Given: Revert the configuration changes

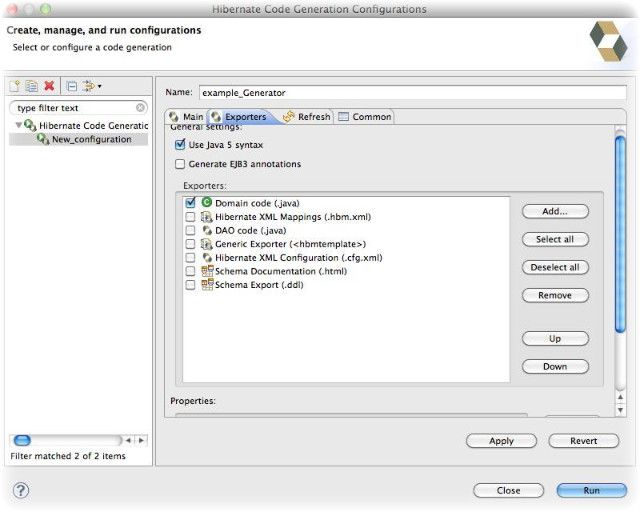Looking at the screenshot, I should pyautogui.click(x=584, y=441).
